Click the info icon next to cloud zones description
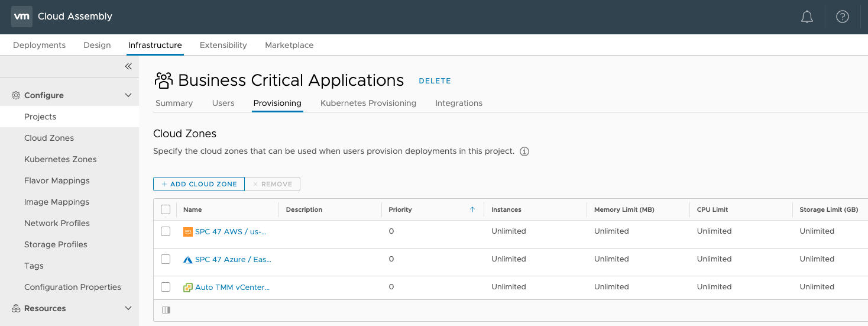 [524, 151]
